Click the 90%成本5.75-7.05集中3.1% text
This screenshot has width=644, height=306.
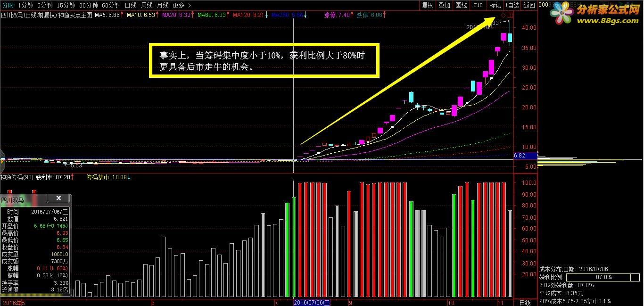tap(575, 301)
